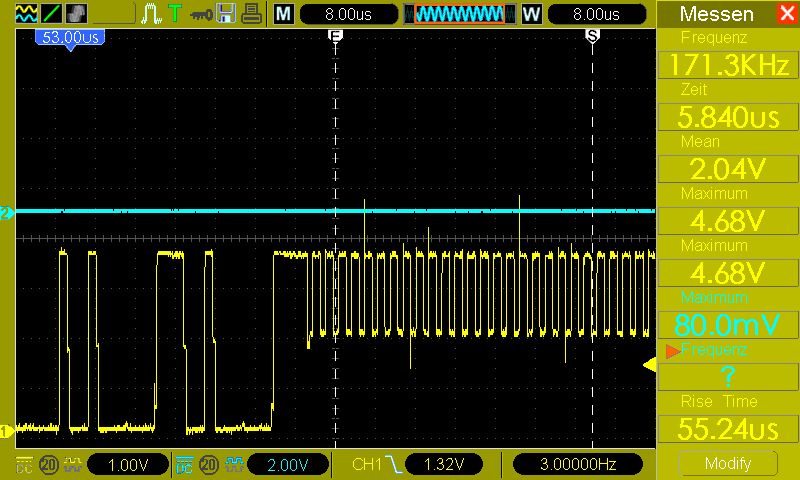Viewport: 800px width, 480px height.
Task: Click the printer icon
Action: pos(251,14)
